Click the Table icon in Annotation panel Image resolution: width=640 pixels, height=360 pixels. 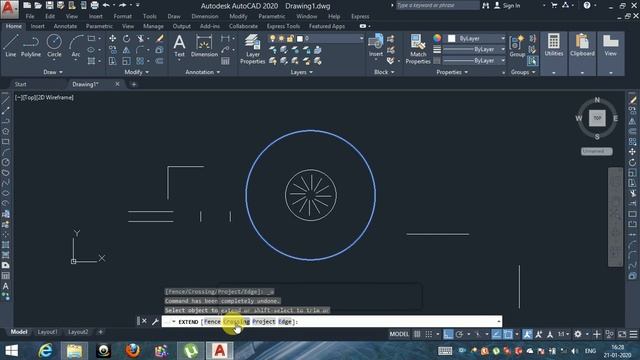tap(225, 61)
